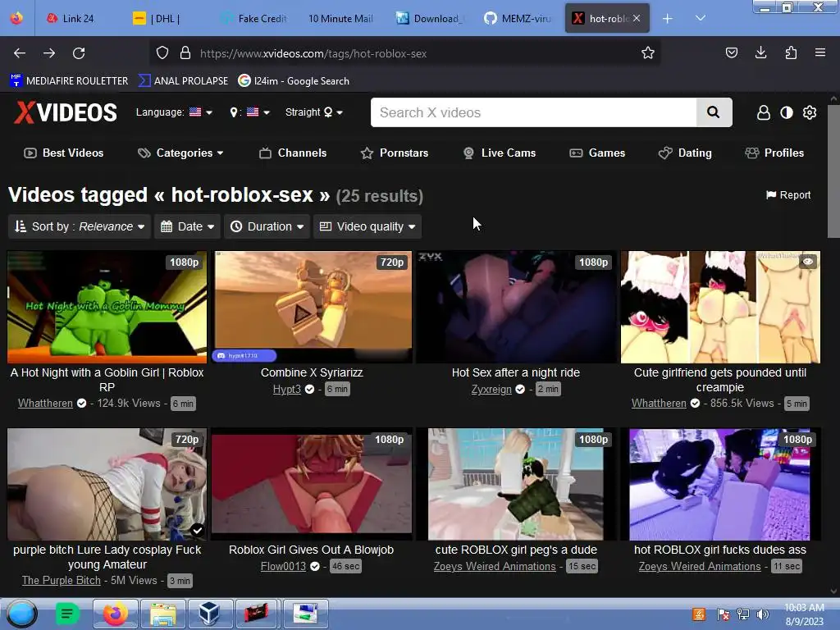Switch to the 10 Minute Mail tab
This screenshot has height=630, width=840.
[x=340, y=19]
